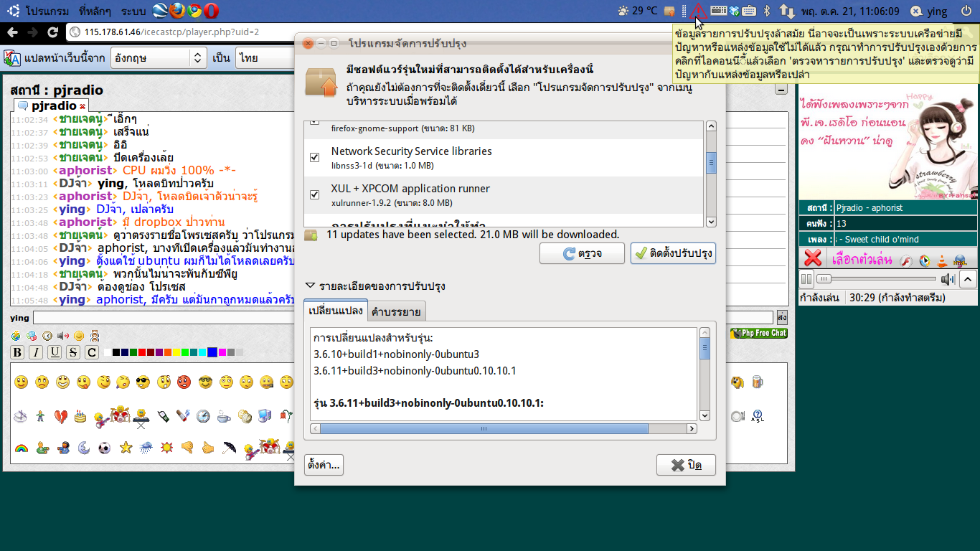Open the ตั้งค่า settings button
This screenshot has width=980, height=551.
pos(324,464)
